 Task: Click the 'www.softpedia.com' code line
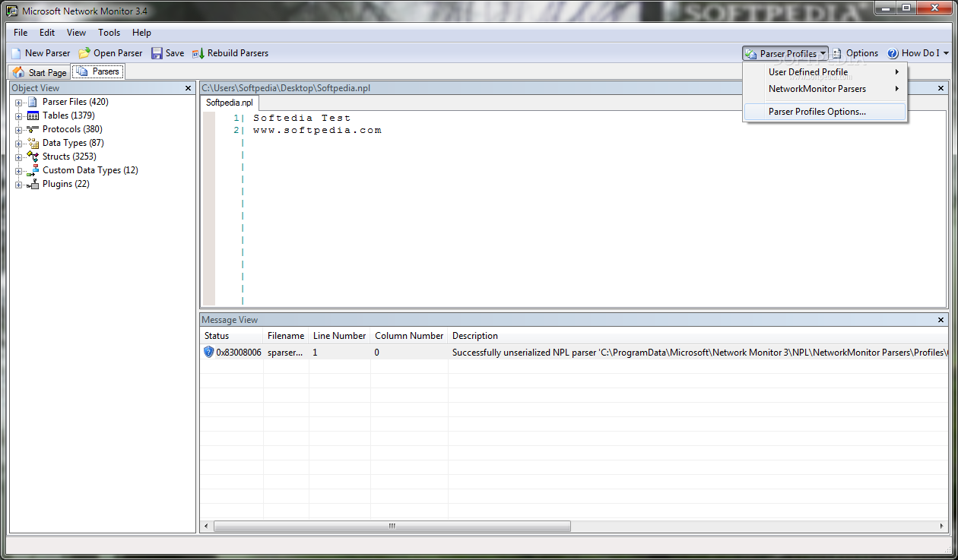point(318,130)
